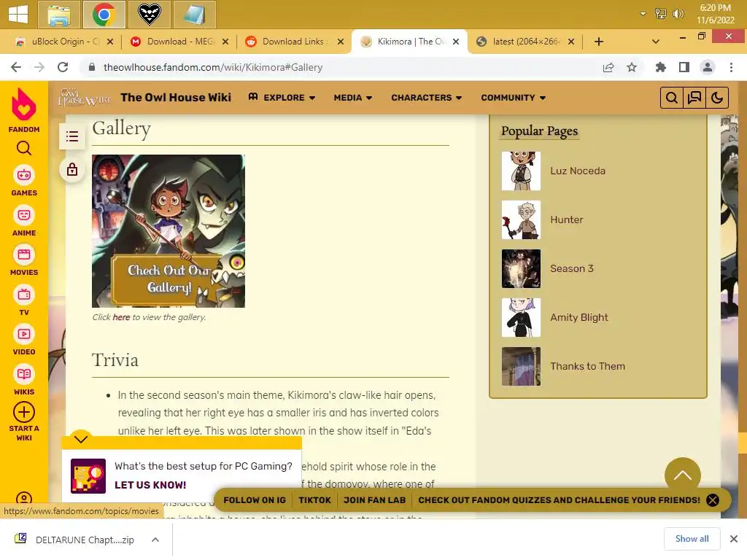This screenshot has width=747, height=560.
Task: Click the Fandom sidebar search icon
Action: [x=24, y=149]
